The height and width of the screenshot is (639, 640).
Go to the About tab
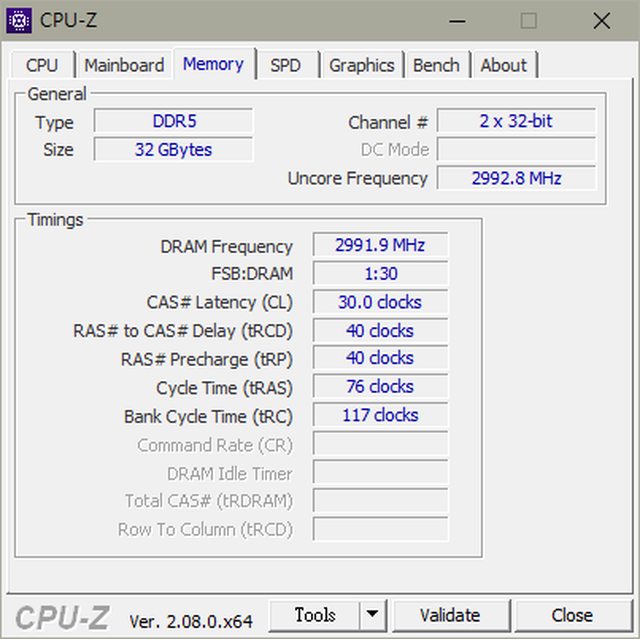[503, 65]
